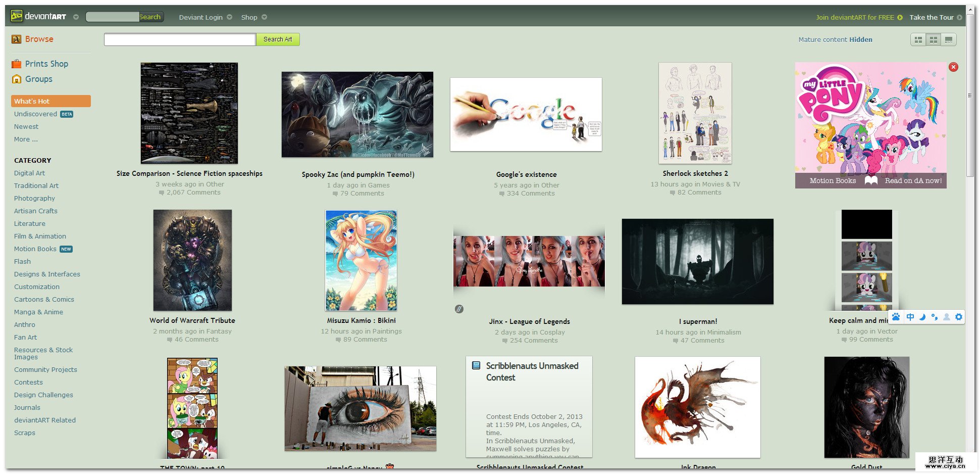The height and width of the screenshot is (474, 980).
Task: Click the Chinese character input mode icon
Action: click(910, 317)
